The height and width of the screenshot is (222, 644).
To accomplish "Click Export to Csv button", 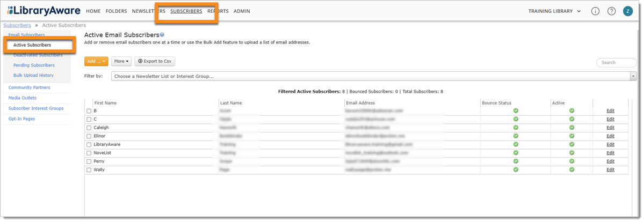I will coord(155,61).
